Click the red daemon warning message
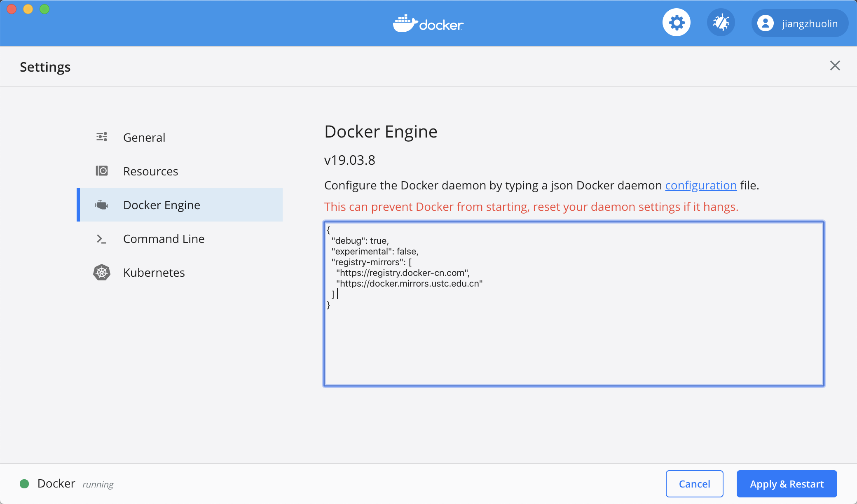This screenshot has height=504, width=857. (x=531, y=207)
